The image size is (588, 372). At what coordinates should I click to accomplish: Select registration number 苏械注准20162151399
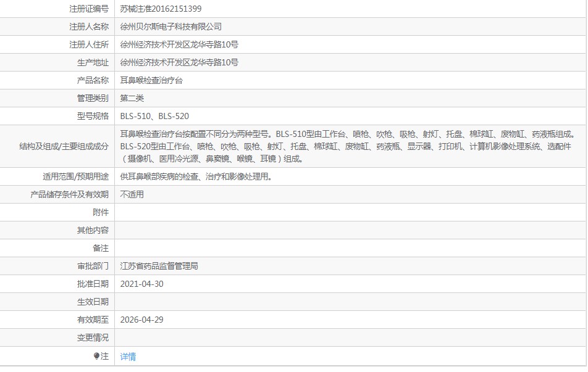[x=161, y=9]
